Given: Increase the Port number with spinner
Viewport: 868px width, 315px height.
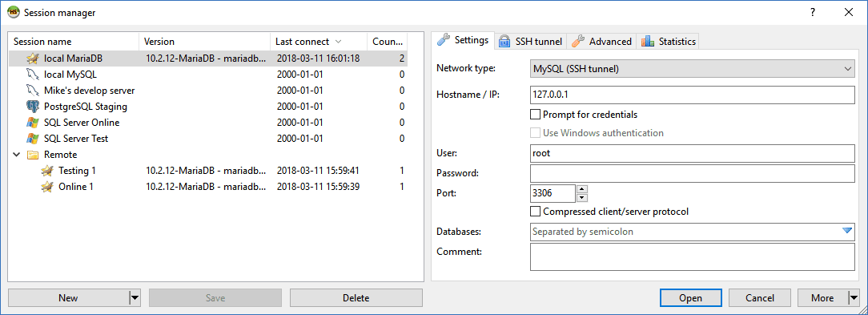Looking at the screenshot, I should 581,189.
